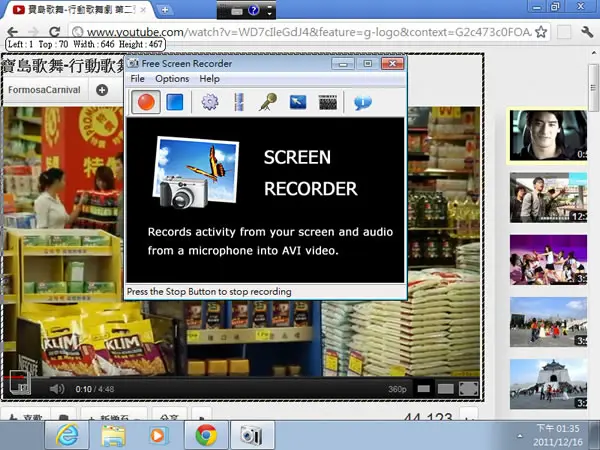This screenshot has width=600, height=450.
Task: Select the cursor capture options icon
Action: pos(298,102)
